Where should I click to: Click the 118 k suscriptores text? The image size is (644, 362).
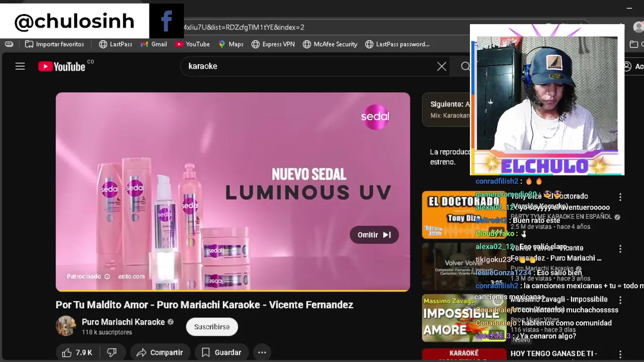[x=107, y=332]
